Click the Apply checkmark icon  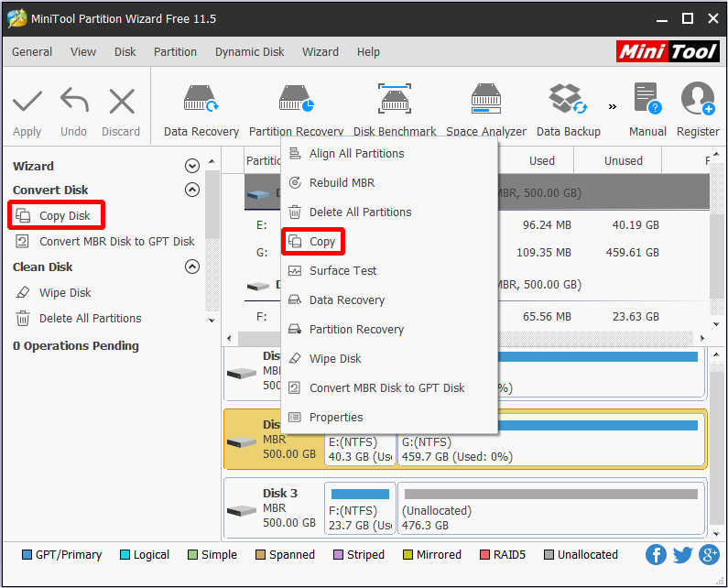coord(27,101)
